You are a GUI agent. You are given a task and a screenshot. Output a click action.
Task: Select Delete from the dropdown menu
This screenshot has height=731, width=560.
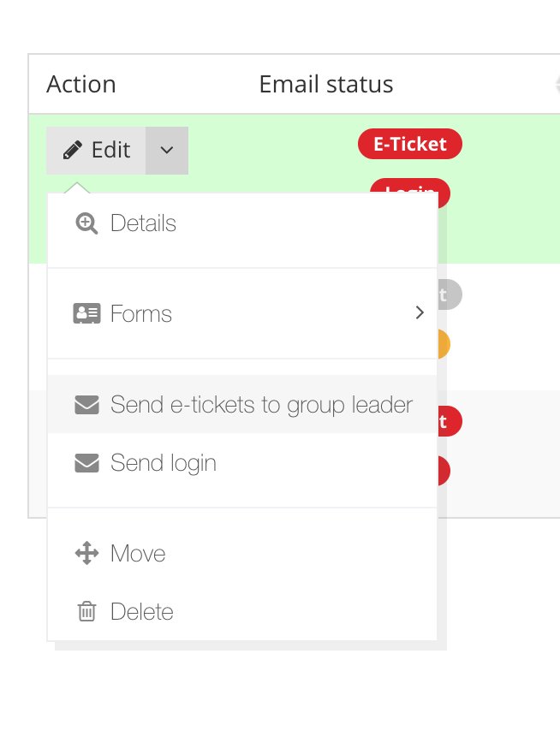[x=242, y=611]
